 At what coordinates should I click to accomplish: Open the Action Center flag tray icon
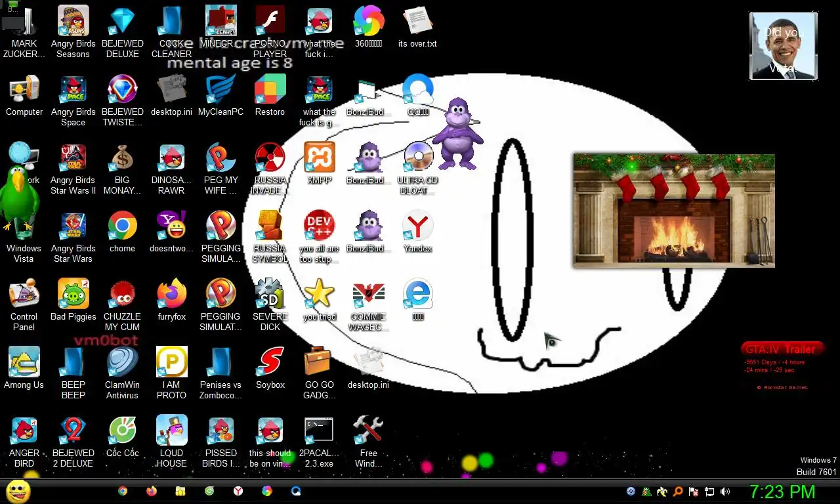(x=694, y=492)
